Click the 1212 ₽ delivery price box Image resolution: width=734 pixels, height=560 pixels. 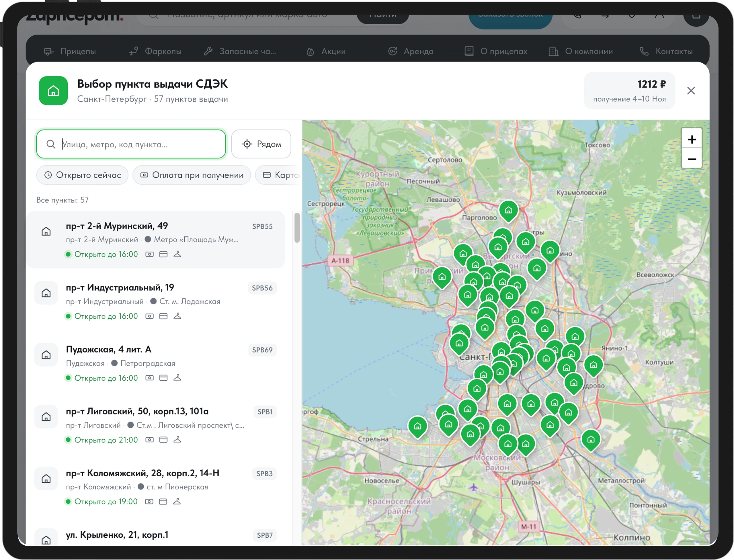point(629,91)
